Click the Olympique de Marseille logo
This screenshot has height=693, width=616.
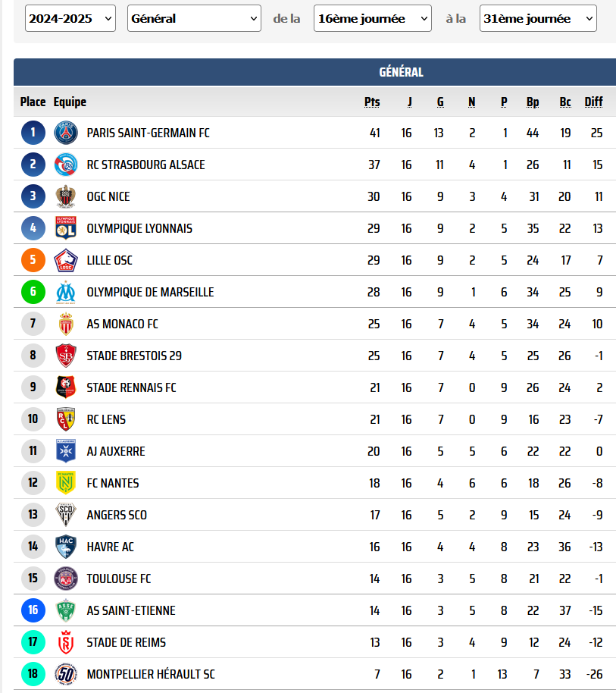(x=66, y=292)
